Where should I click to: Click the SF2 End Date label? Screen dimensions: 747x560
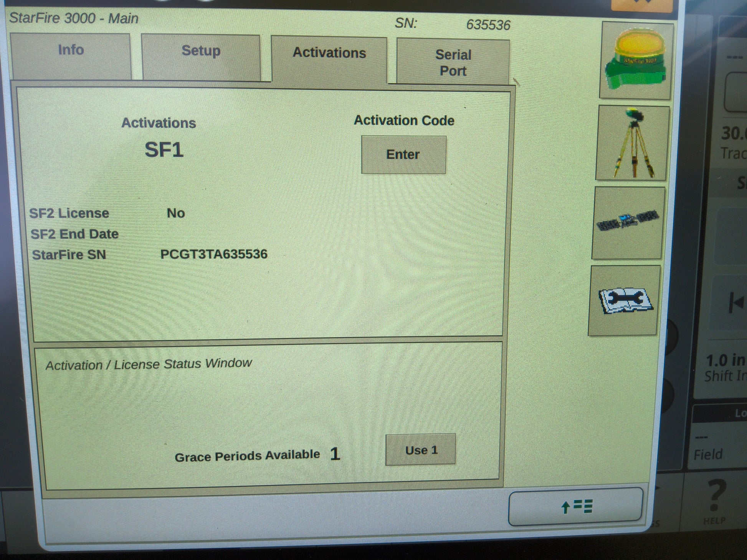click(74, 234)
